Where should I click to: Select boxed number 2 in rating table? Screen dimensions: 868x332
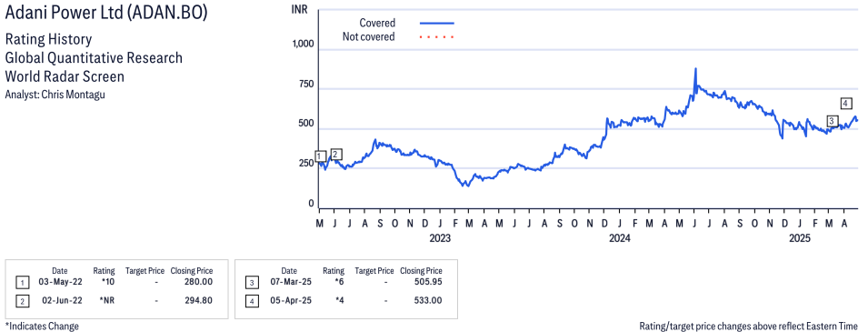click(22, 301)
